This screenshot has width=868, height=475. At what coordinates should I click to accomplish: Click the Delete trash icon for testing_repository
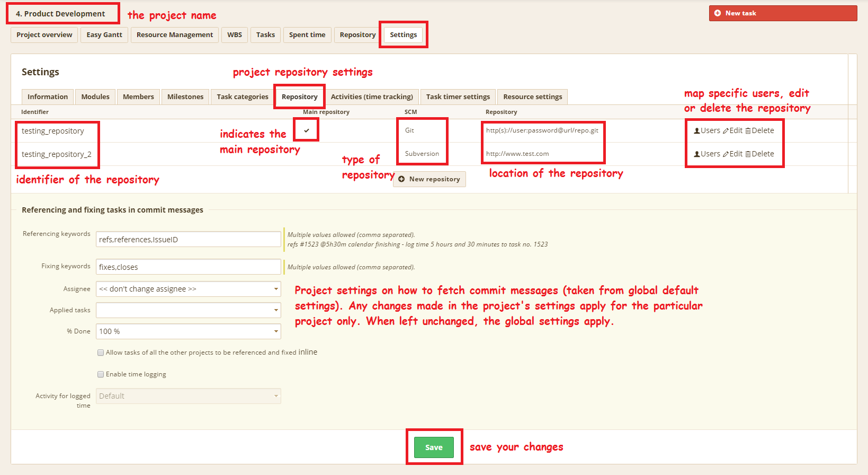pyautogui.click(x=748, y=131)
